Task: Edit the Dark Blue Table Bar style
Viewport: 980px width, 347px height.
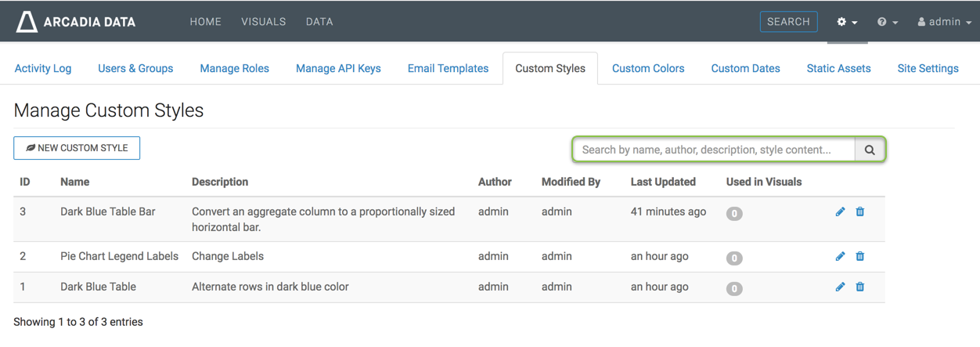Action: (x=840, y=211)
